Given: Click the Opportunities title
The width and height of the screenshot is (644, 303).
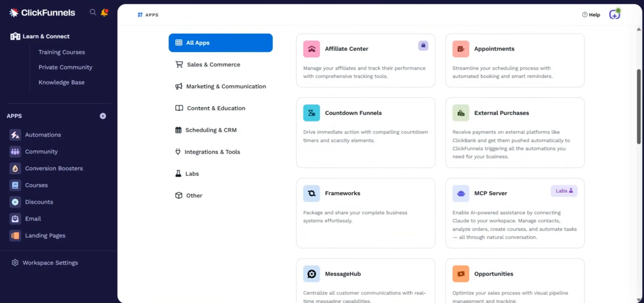Looking at the screenshot, I should click(493, 274).
